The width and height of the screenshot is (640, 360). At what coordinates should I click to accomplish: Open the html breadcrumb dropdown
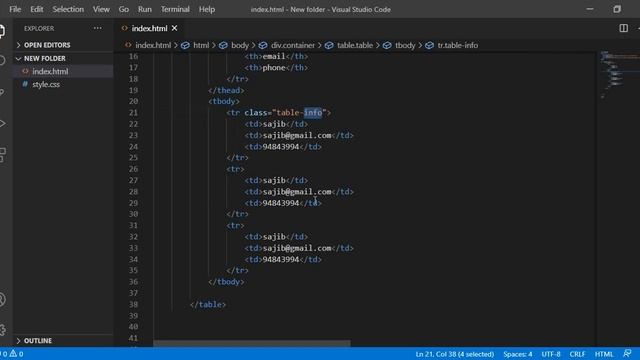click(x=201, y=45)
